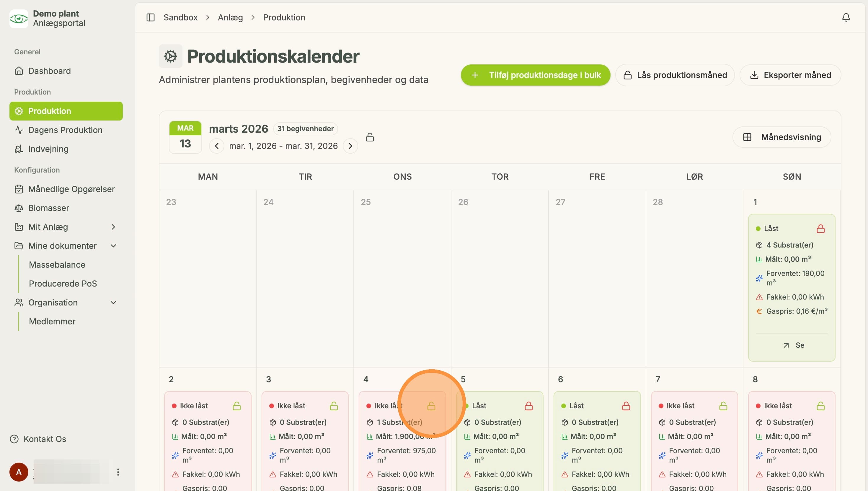Image resolution: width=868 pixels, height=491 pixels.
Task: Toggle lock on March 2 event card
Action: [236, 406]
